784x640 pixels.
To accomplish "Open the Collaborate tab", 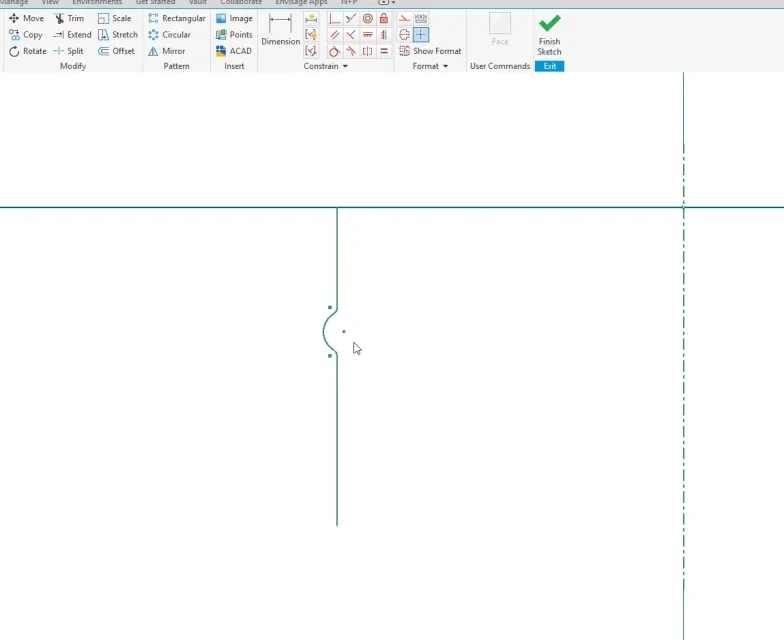I will [x=241, y=2].
